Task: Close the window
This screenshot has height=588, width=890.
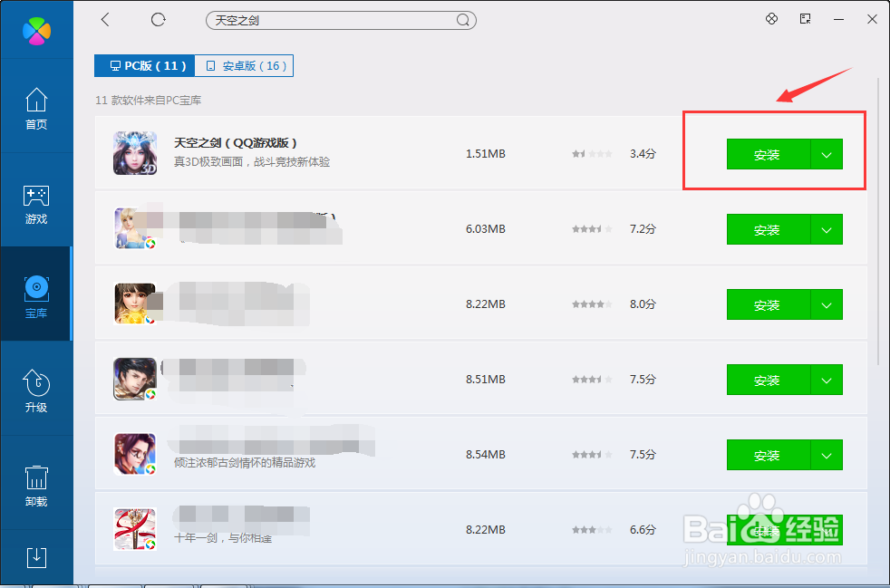Action: [x=873, y=19]
